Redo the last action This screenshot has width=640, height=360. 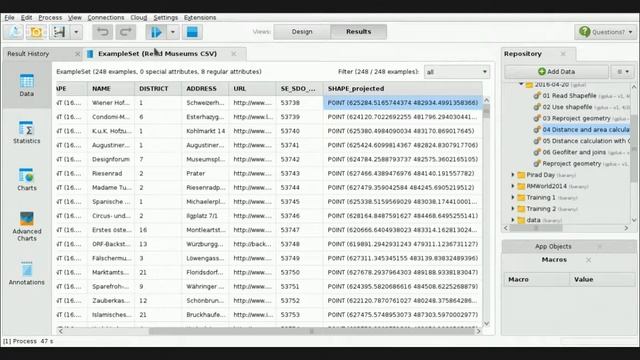click(125, 32)
